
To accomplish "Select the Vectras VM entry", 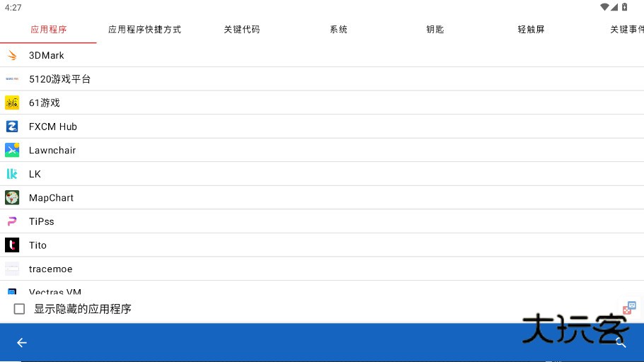I will click(x=322, y=288).
